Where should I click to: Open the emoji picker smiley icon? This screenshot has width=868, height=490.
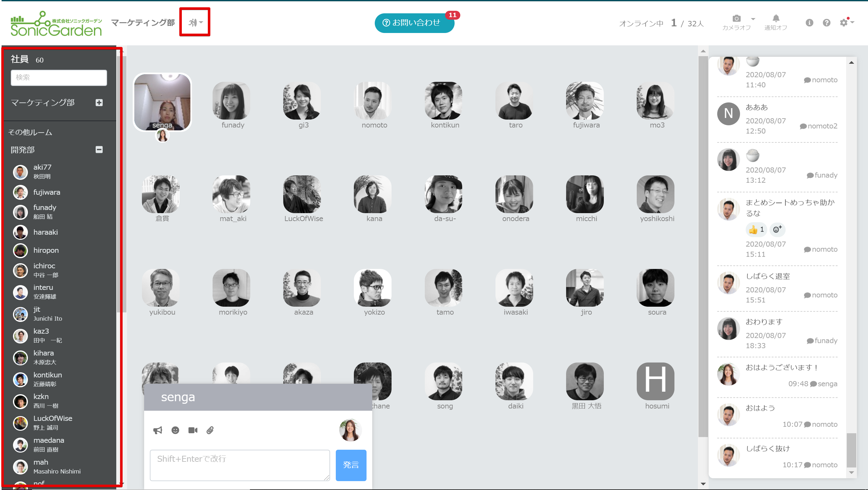(175, 430)
